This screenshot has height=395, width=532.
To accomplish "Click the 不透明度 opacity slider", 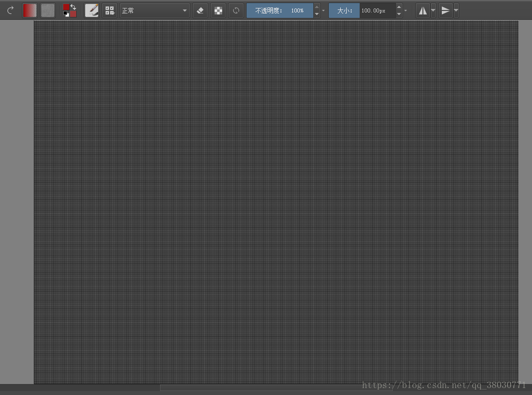I will click(x=279, y=10).
